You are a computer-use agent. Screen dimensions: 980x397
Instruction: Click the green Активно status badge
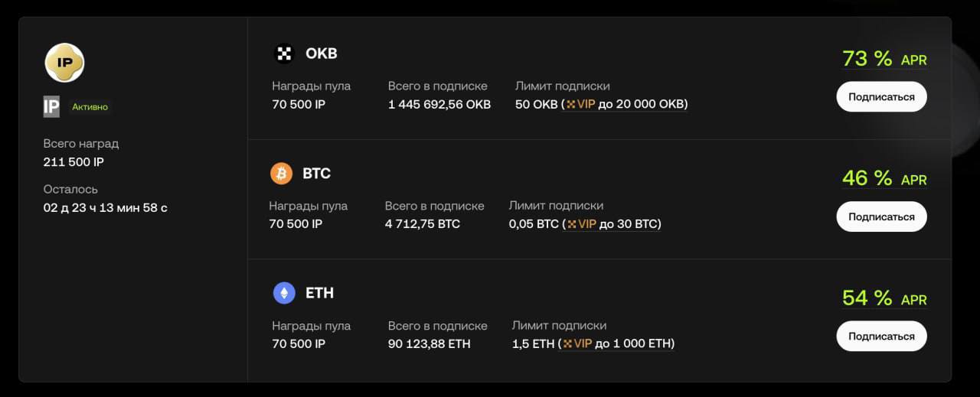(x=90, y=107)
